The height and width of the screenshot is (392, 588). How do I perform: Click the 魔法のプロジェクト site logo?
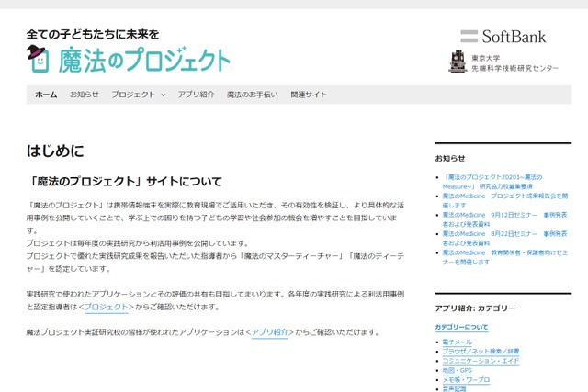click(x=129, y=59)
